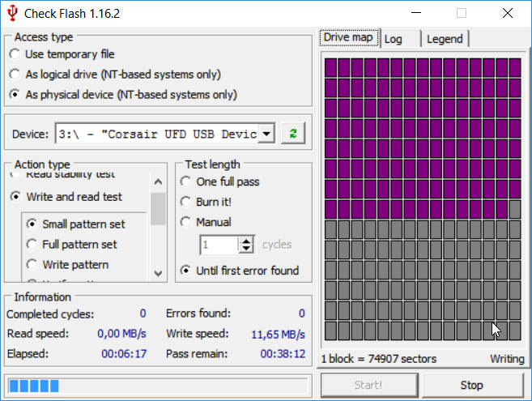This screenshot has width=532, height=401.
Task: Click the Writing status label
Action: 507,359
